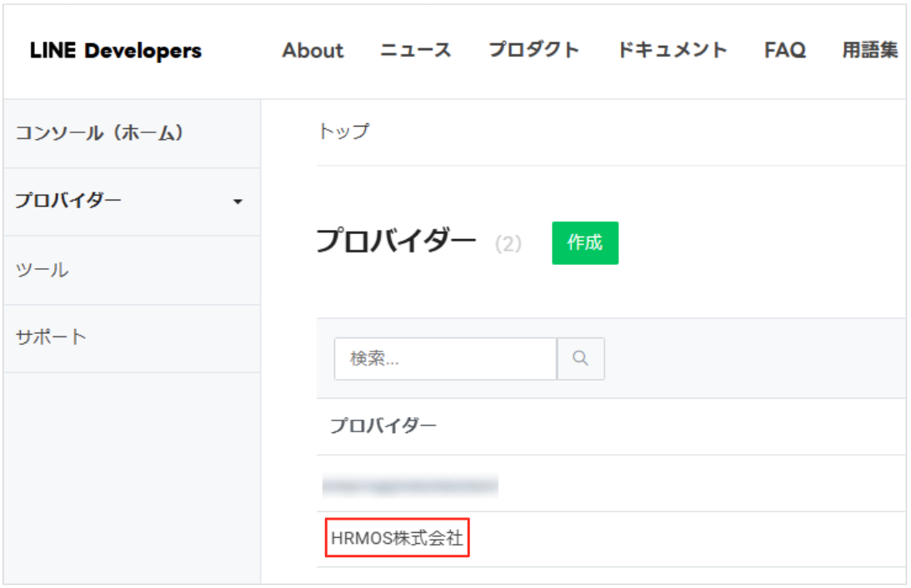Open the プロダクト navigation item
The width and height of the screenshot is (911, 588).
tap(533, 51)
